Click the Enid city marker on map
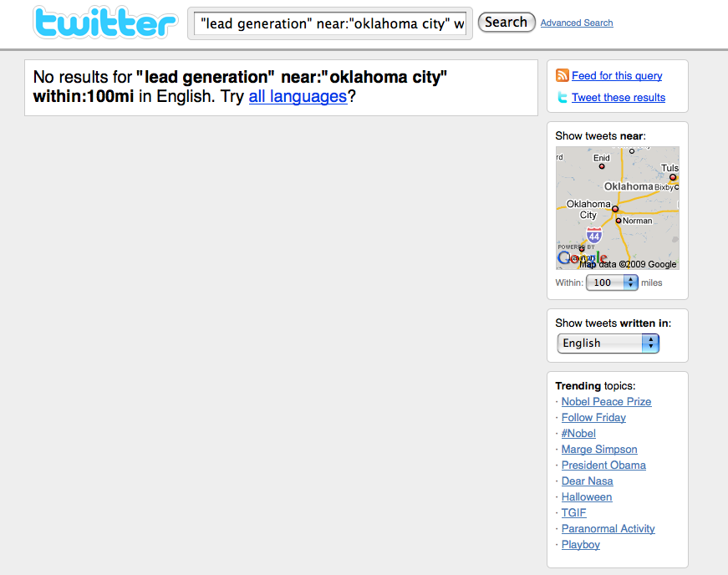The width and height of the screenshot is (728, 575). pos(601,166)
